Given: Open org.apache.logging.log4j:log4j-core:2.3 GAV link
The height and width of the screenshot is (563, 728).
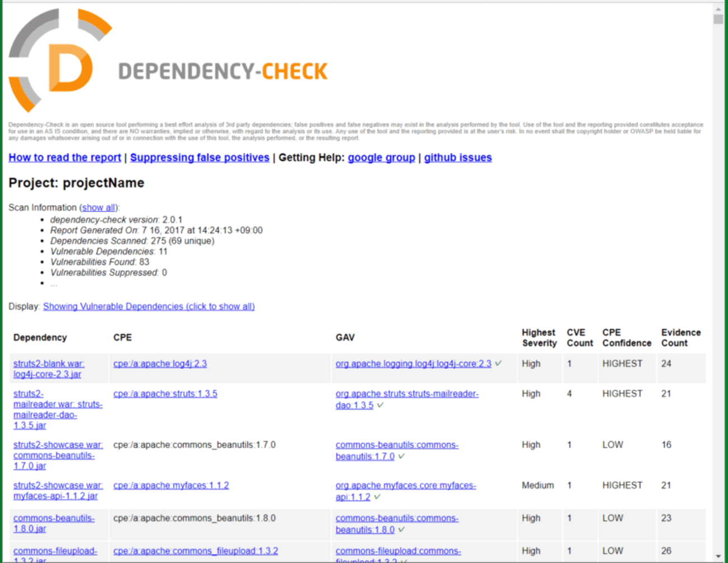Looking at the screenshot, I should pos(414,364).
